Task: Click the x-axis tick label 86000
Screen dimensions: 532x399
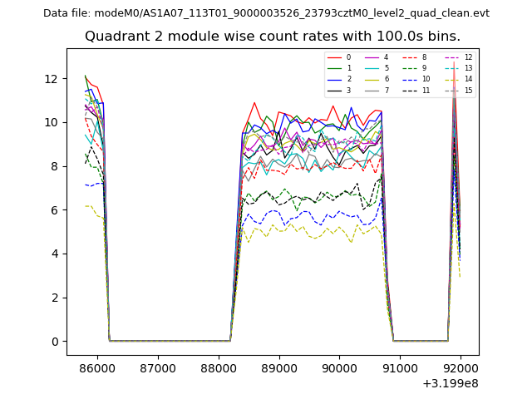Action: coord(97,367)
